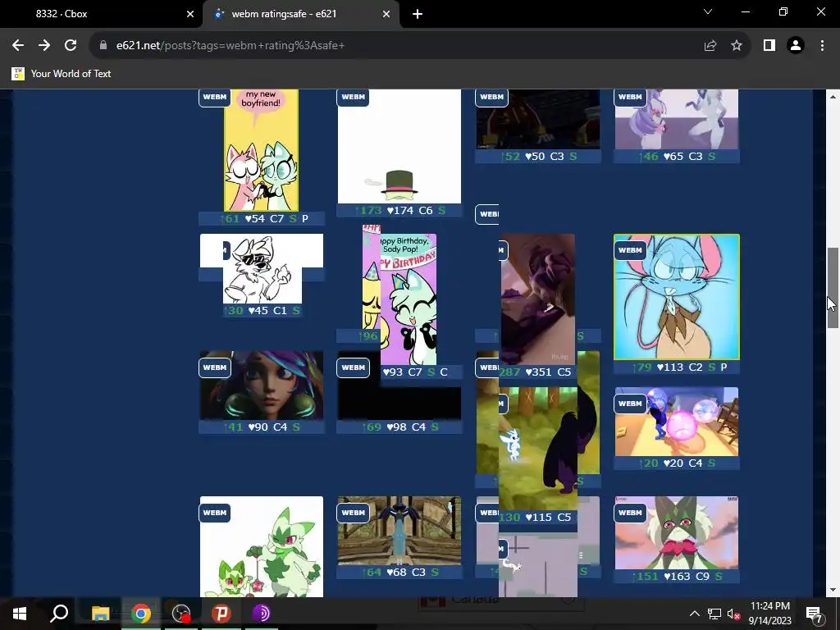Click the WEBM badge on the pink bubbles post

pos(630,404)
